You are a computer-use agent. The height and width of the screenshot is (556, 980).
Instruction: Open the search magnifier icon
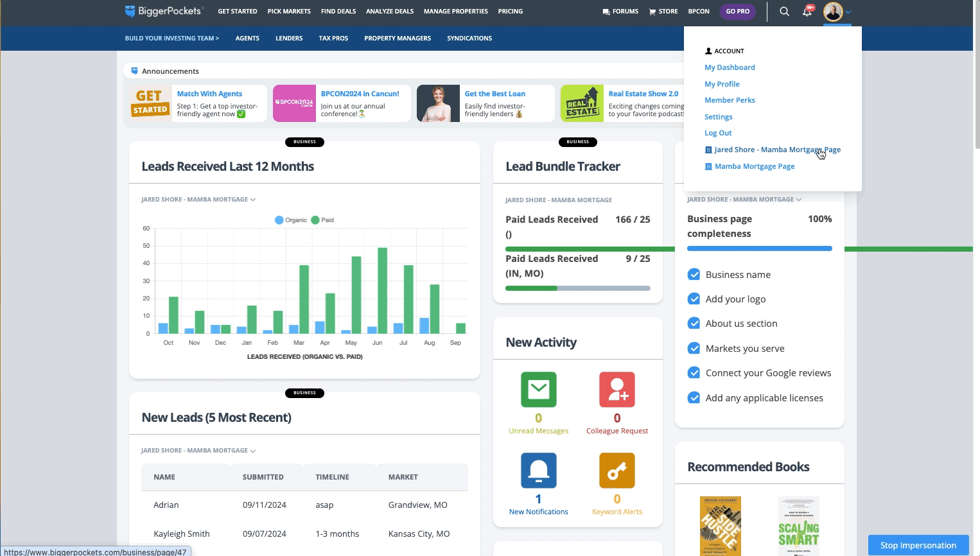point(784,11)
